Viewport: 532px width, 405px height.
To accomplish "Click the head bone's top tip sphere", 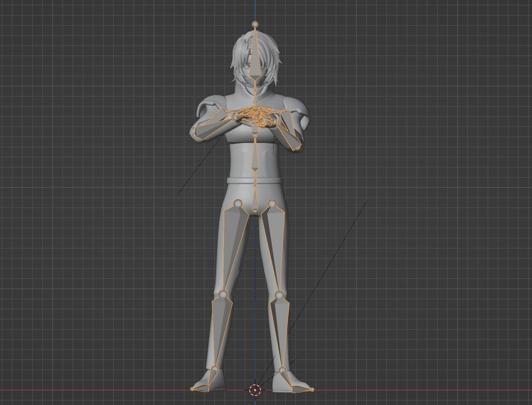I will [255, 24].
